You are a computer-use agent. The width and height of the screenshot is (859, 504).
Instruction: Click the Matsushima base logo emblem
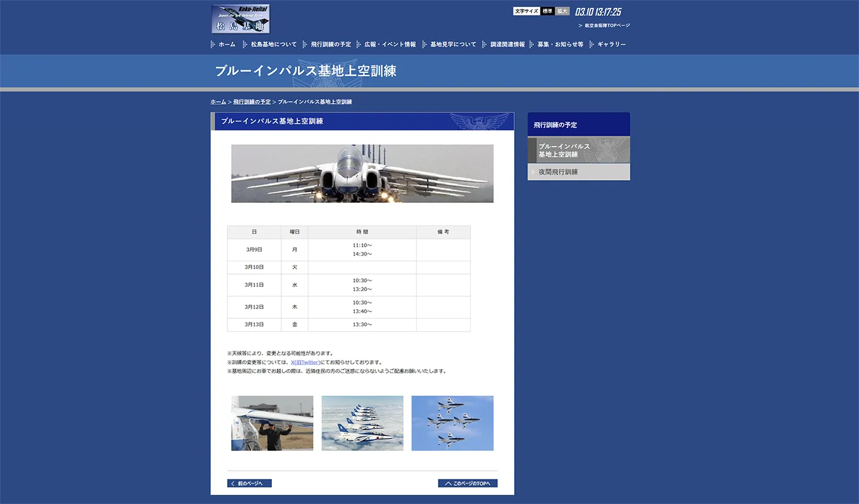[x=240, y=18]
